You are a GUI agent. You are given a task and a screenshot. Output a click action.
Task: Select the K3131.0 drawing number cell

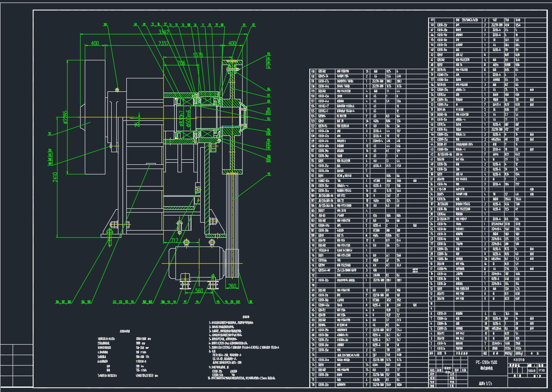click(519, 359)
